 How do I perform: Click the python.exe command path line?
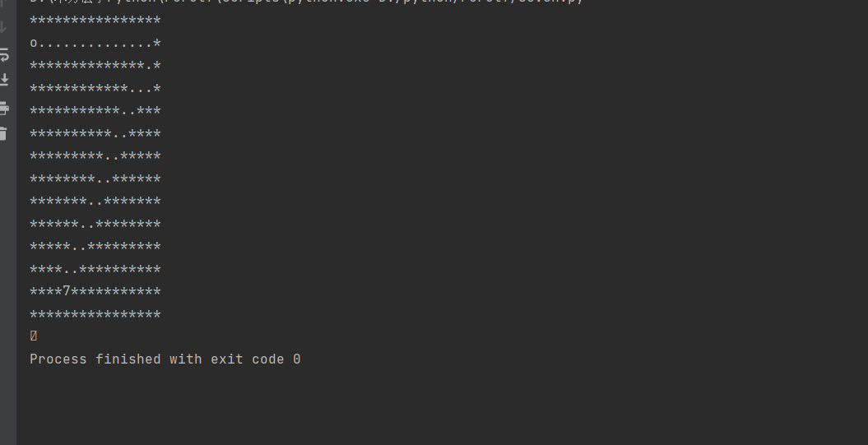[306, 2]
